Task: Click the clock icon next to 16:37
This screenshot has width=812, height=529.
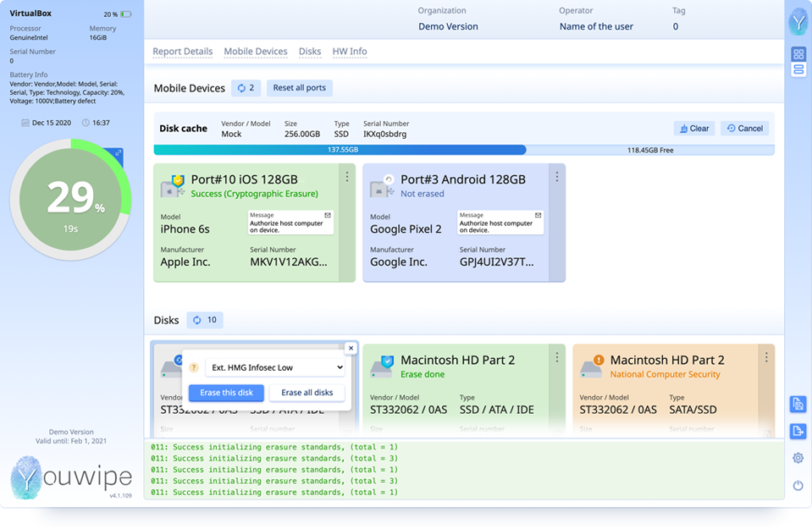Action: pyautogui.click(x=86, y=123)
